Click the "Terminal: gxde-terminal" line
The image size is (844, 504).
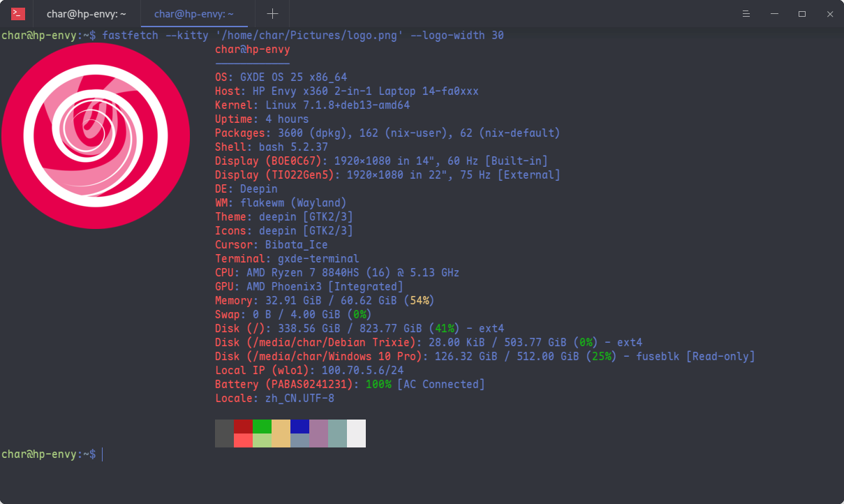pyautogui.click(x=287, y=259)
